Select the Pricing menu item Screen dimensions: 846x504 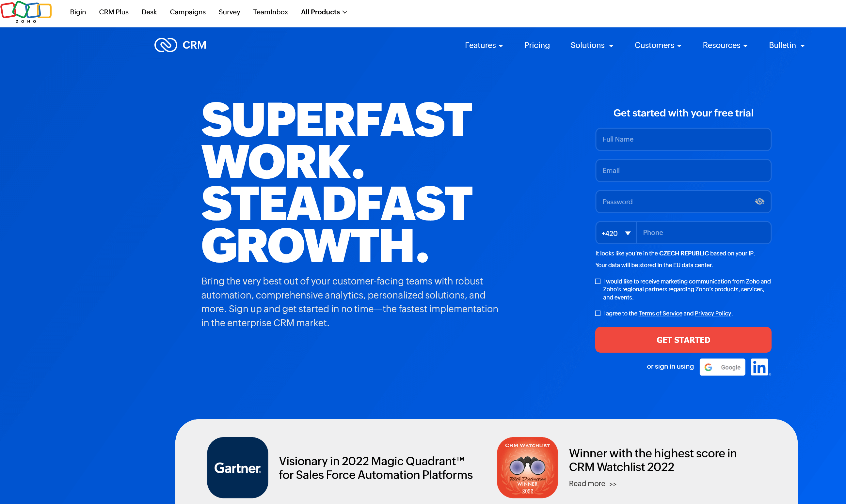click(537, 46)
